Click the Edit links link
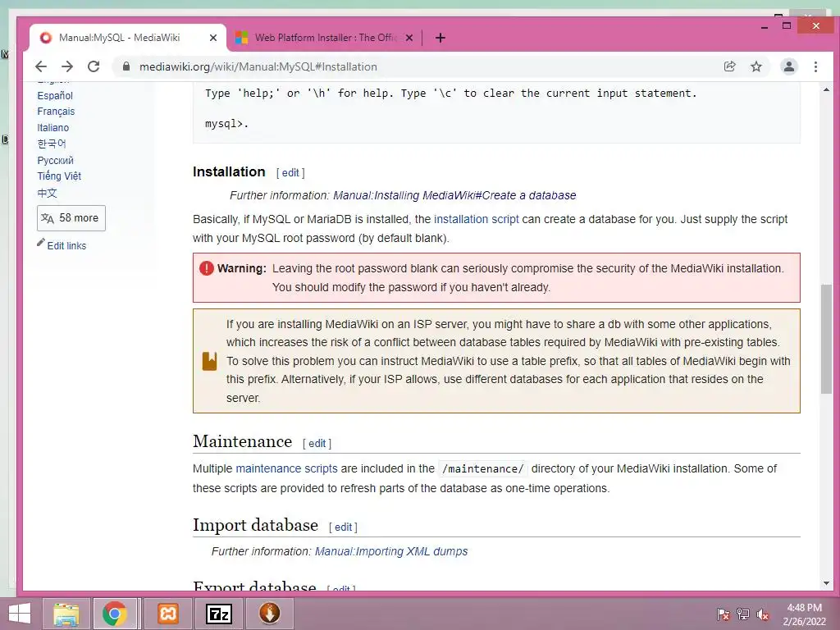The height and width of the screenshot is (630, 840). [66, 246]
